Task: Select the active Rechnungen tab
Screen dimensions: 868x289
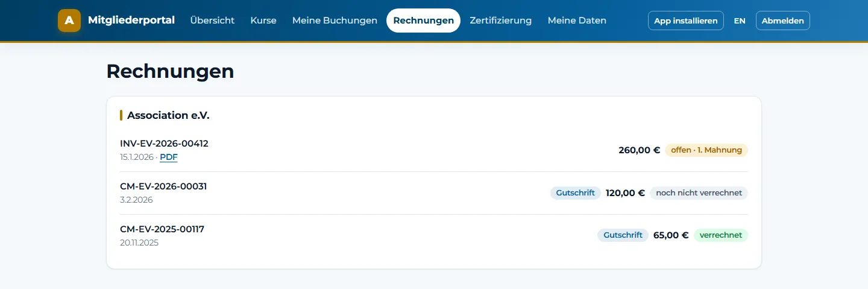Action: [423, 21]
